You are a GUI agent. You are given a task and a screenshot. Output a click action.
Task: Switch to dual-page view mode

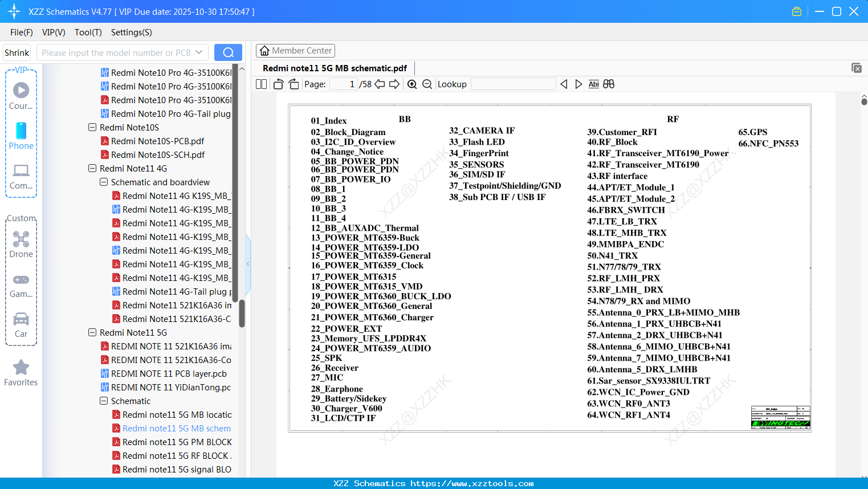[260, 84]
